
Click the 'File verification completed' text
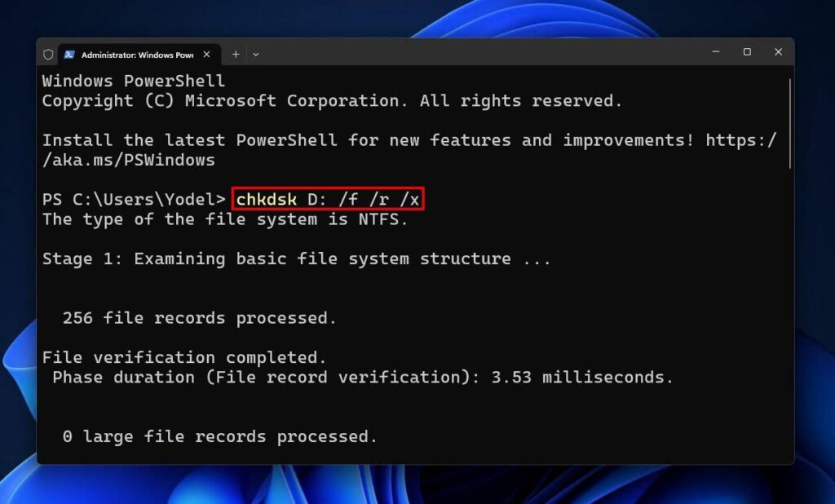tap(184, 356)
